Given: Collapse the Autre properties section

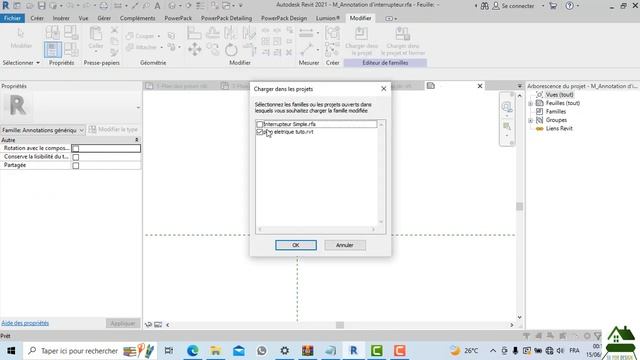Looking at the screenshot, I should point(137,140).
